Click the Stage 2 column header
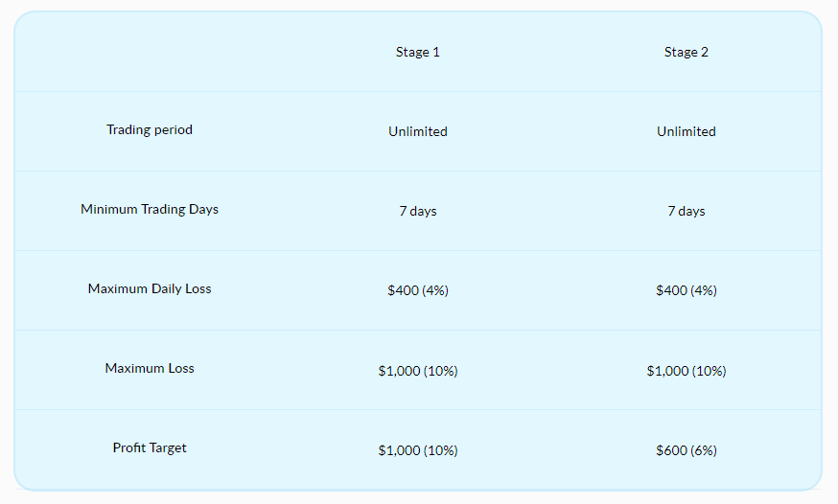Screen dimensions: 838x504 687,52
